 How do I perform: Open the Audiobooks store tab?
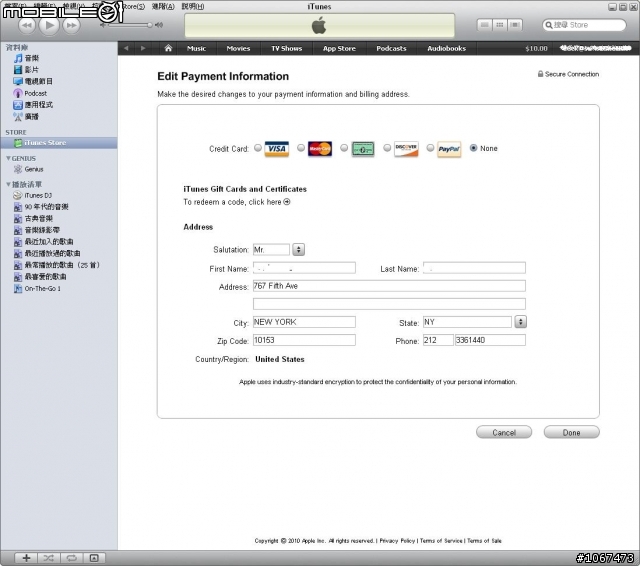click(x=447, y=48)
